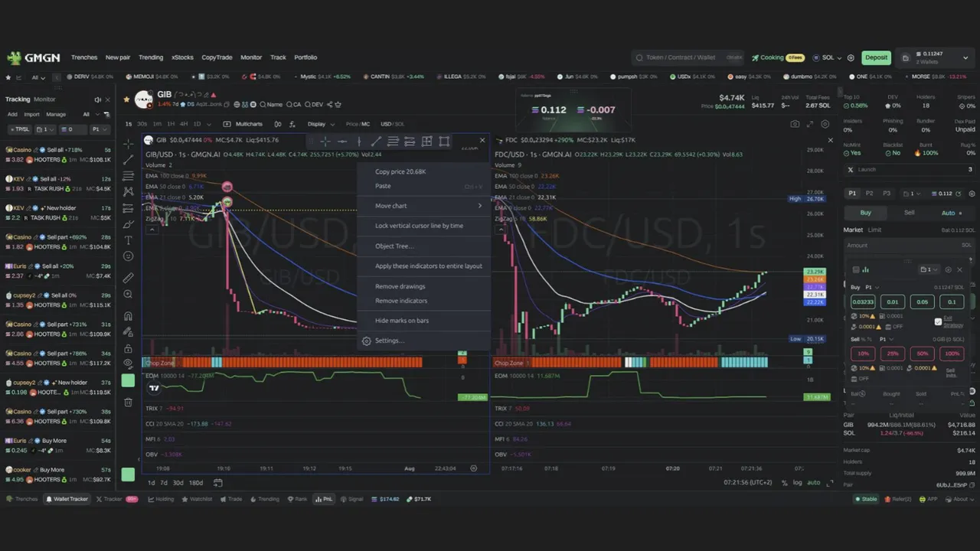Toggle log scale on the chart
The image size is (980, 551).
pos(797,483)
